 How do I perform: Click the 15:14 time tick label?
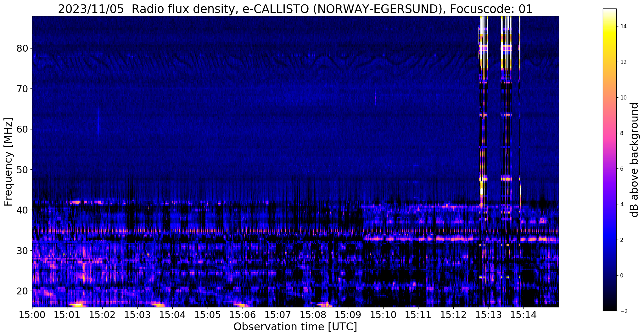coord(524,315)
